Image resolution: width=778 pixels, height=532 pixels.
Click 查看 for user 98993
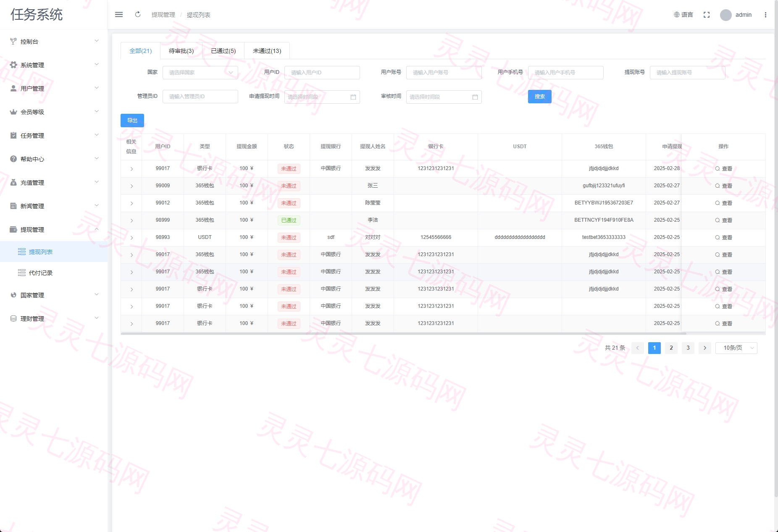click(x=724, y=237)
